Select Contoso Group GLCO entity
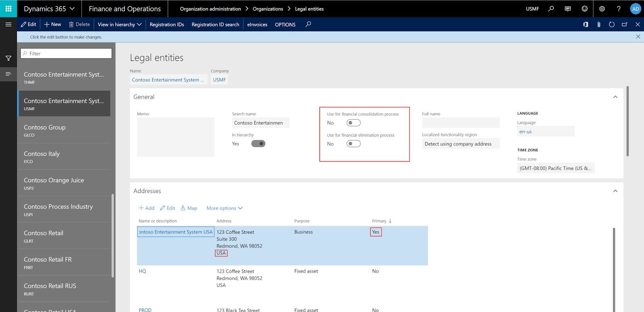The width and height of the screenshot is (644, 312). (x=64, y=130)
